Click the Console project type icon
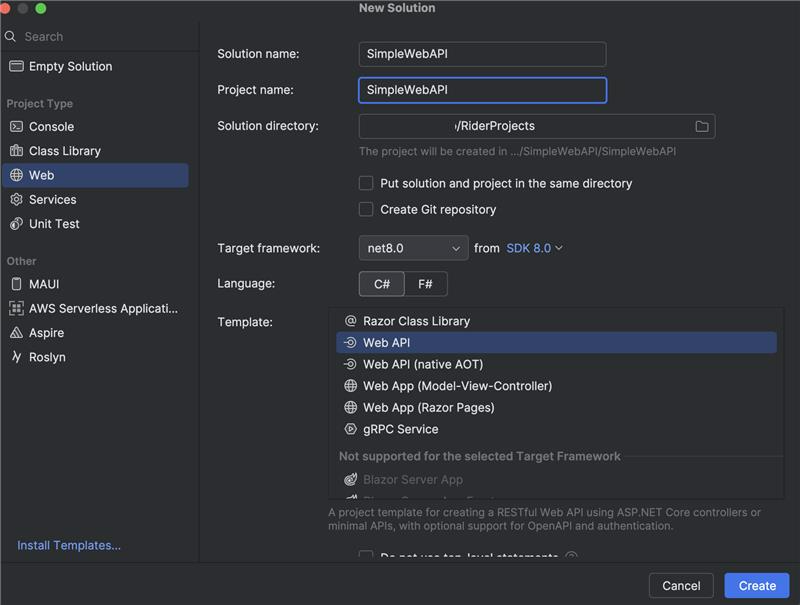The height and width of the screenshot is (605, 800). point(16,127)
